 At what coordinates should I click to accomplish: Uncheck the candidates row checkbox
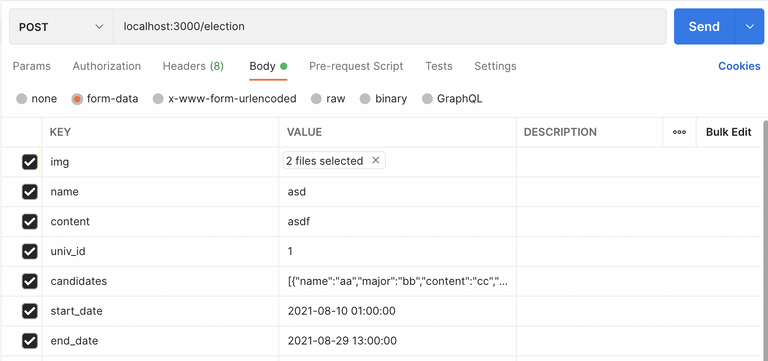(30, 281)
